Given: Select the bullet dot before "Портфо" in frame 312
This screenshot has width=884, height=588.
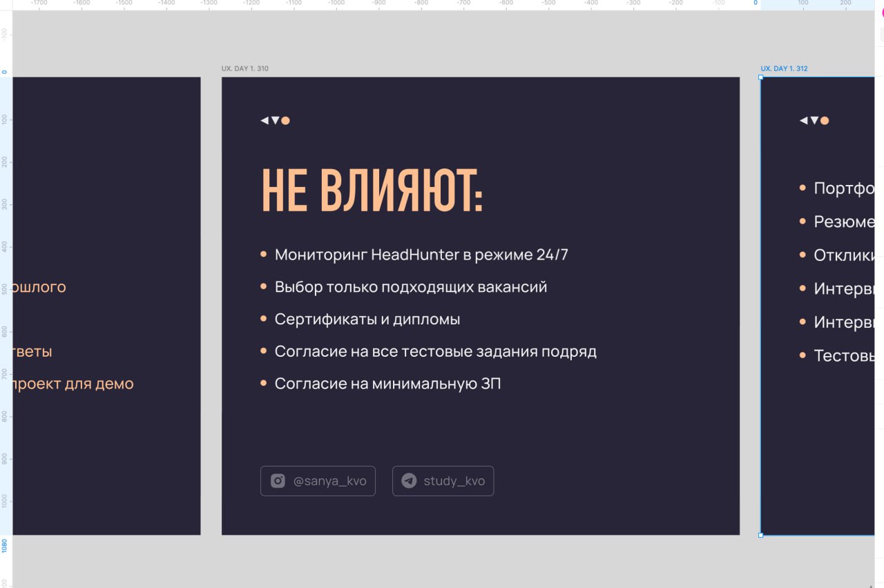Looking at the screenshot, I should click(803, 188).
